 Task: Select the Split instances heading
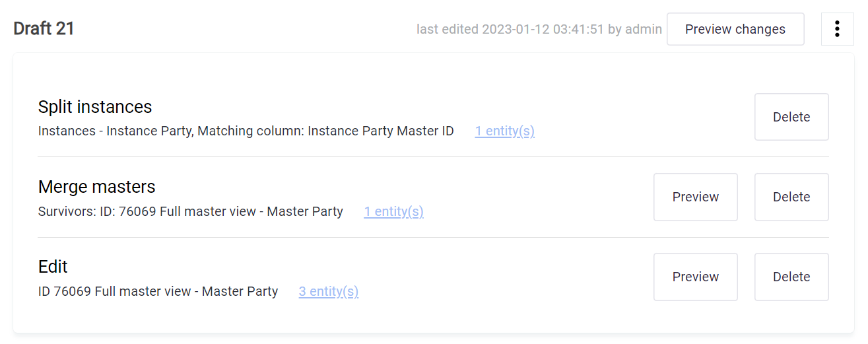tap(95, 107)
